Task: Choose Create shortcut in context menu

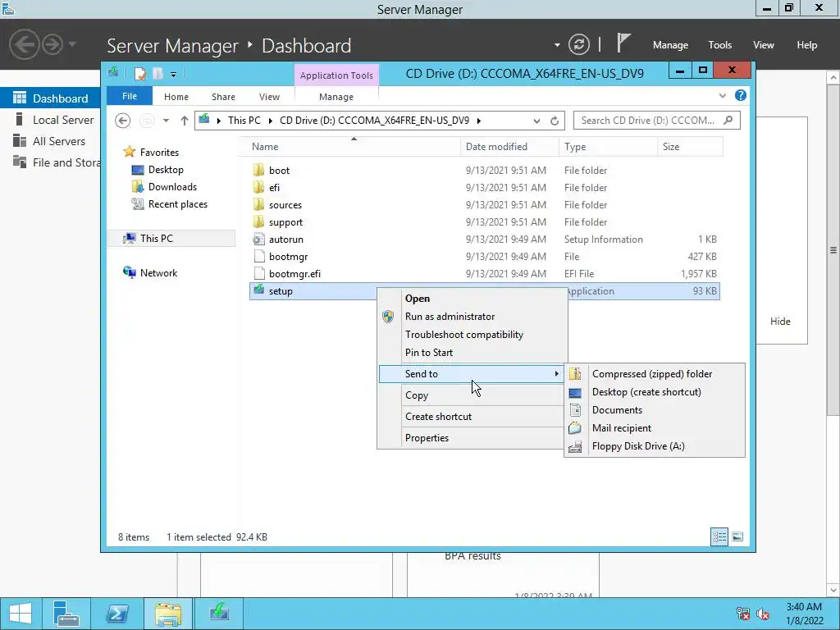Action: click(x=438, y=416)
